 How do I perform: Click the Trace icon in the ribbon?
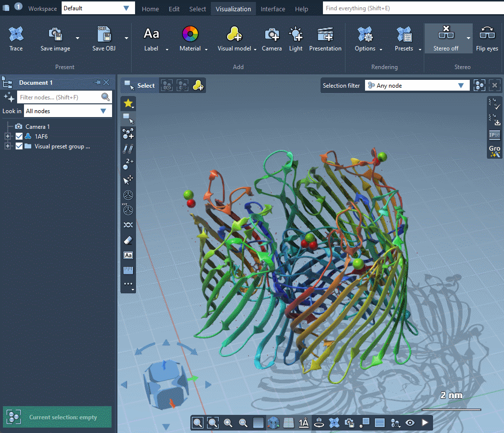[16, 38]
